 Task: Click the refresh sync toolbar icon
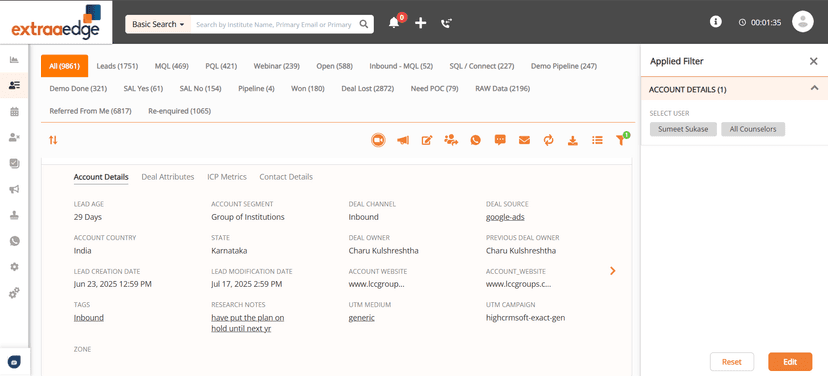549,140
